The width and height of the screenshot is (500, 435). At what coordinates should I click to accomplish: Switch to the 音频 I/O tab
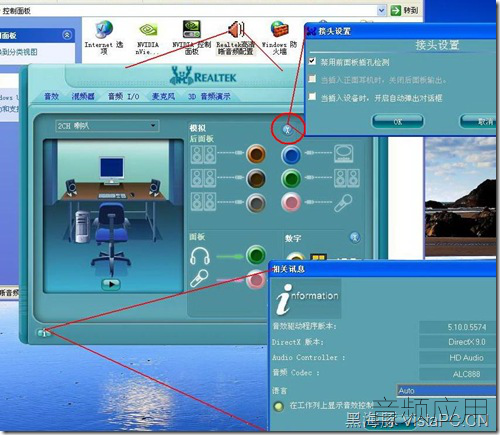click(x=123, y=96)
